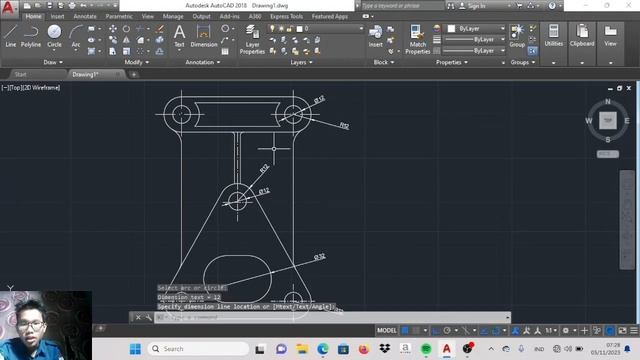This screenshot has height=360, width=640.
Task: Expand the Properties panel
Action: click(x=451, y=62)
